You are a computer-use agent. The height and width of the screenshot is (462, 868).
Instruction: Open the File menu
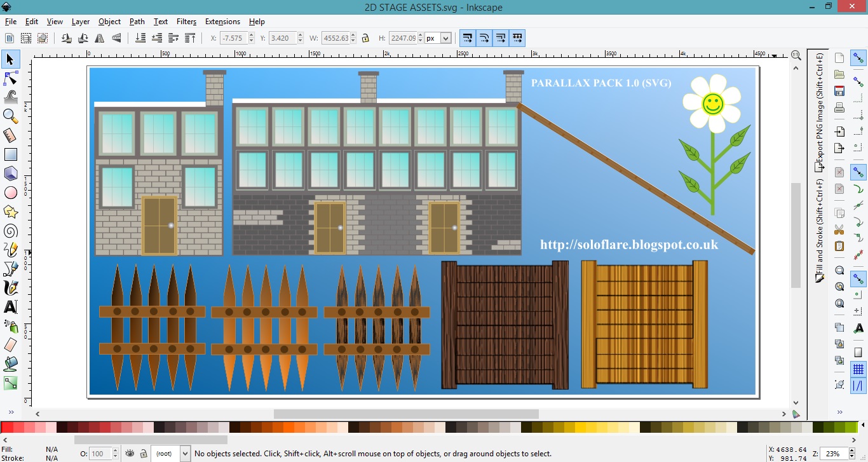pyautogui.click(x=11, y=22)
